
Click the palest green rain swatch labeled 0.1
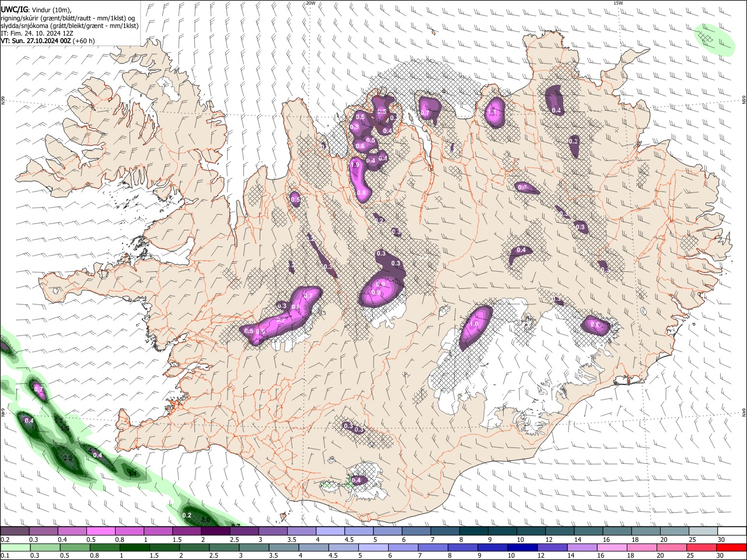coord(15,547)
